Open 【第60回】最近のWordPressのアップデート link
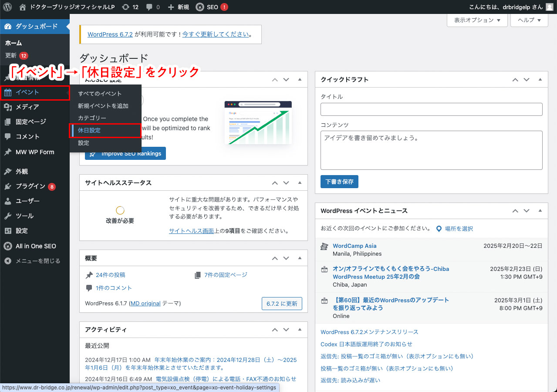557x392 pixels. pos(391,304)
